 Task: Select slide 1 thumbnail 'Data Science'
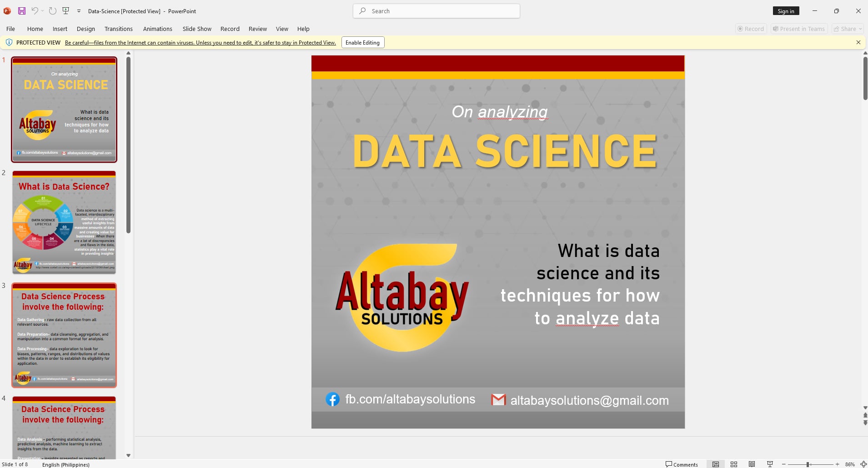(64, 109)
